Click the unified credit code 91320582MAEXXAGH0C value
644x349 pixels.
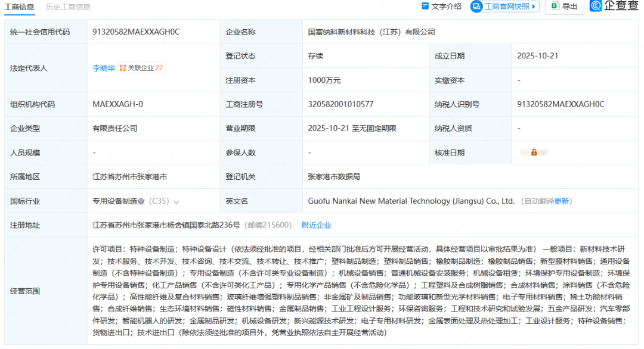pos(136,32)
